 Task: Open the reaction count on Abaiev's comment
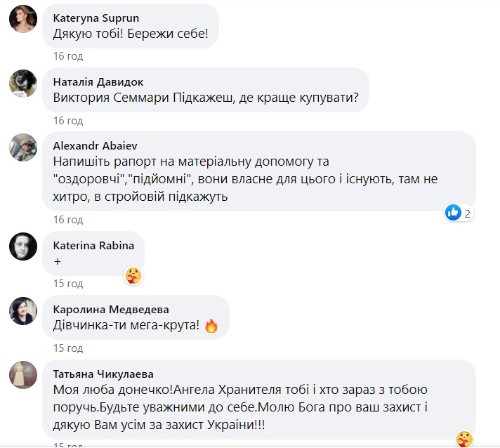[x=466, y=212]
